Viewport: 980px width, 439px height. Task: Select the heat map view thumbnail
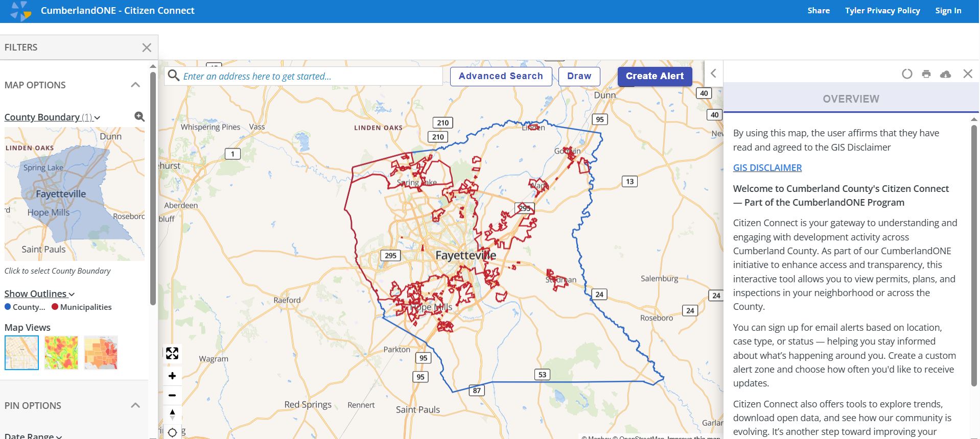pyautogui.click(x=61, y=352)
